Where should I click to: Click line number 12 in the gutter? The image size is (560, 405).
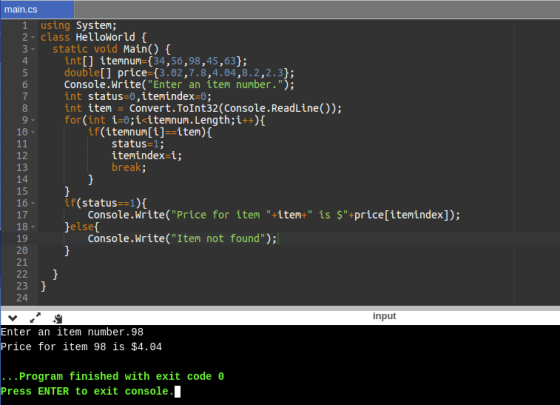coord(22,155)
